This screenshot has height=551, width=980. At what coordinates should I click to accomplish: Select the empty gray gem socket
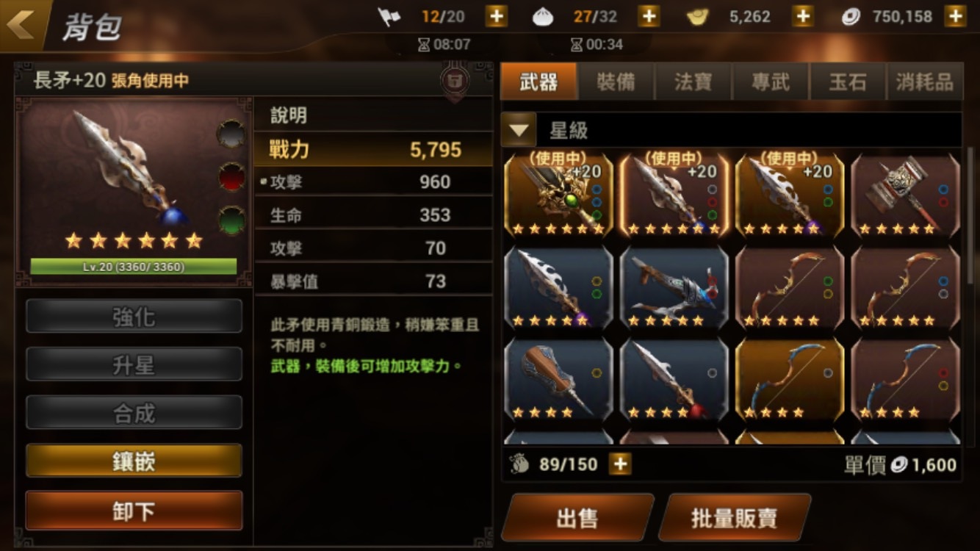coord(231,134)
